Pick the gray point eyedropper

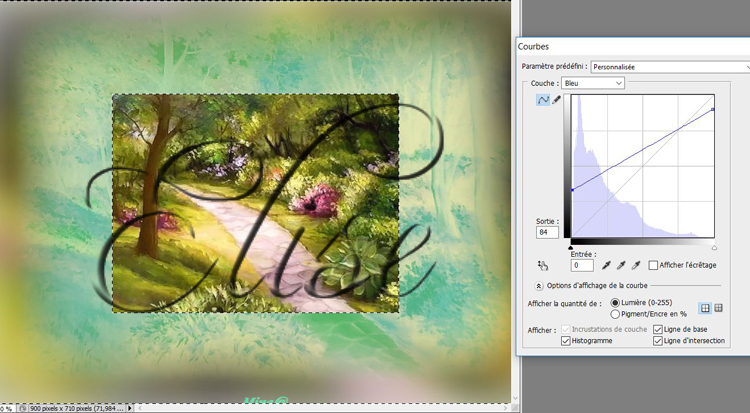(x=621, y=265)
